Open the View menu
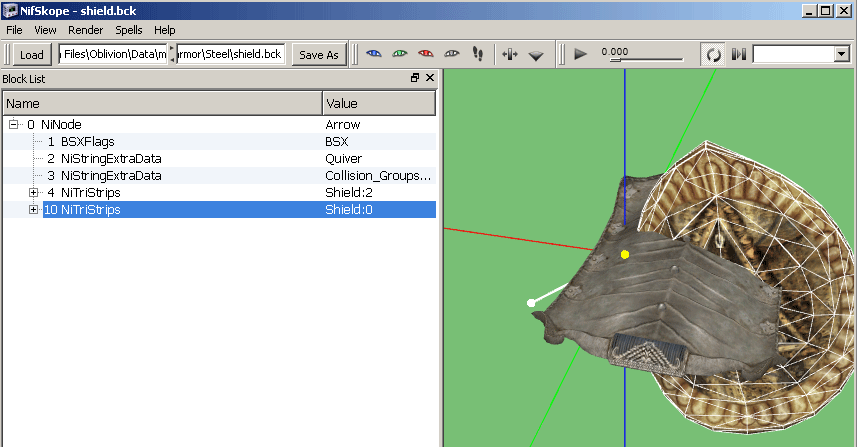Image resolution: width=857 pixels, height=447 pixels. [x=45, y=30]
